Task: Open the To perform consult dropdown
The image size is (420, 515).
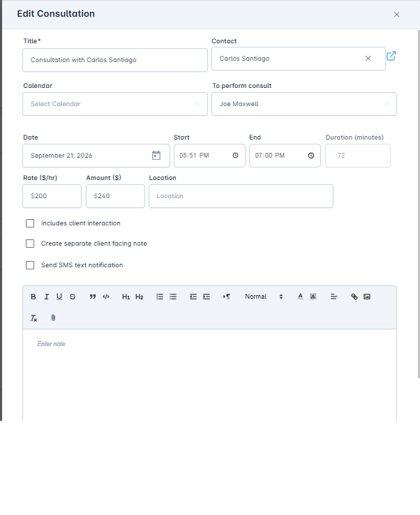Action: (x=304, y=104)
